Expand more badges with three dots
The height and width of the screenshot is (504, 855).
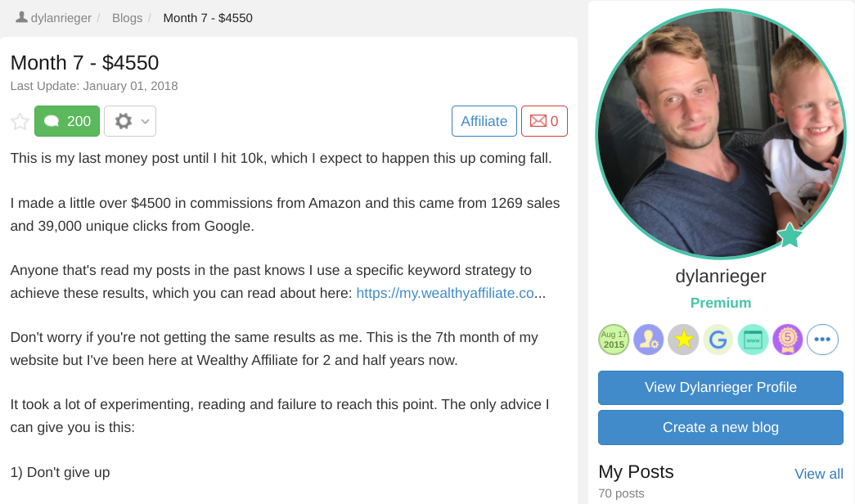(822, 340)
